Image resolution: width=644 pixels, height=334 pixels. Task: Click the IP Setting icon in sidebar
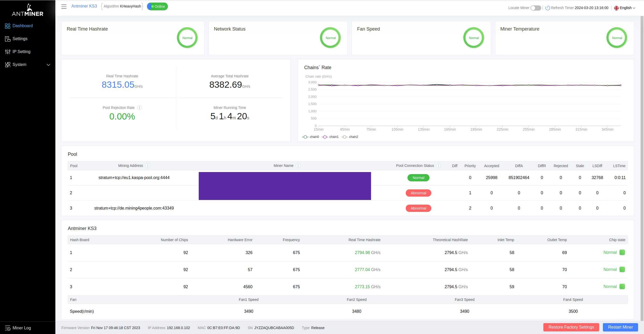(x=7, y=51)
